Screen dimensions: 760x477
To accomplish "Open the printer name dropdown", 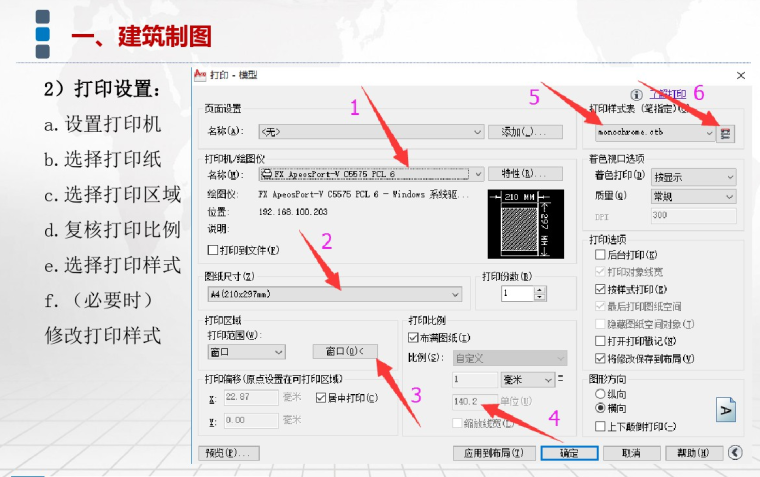I will pos(478,173).
